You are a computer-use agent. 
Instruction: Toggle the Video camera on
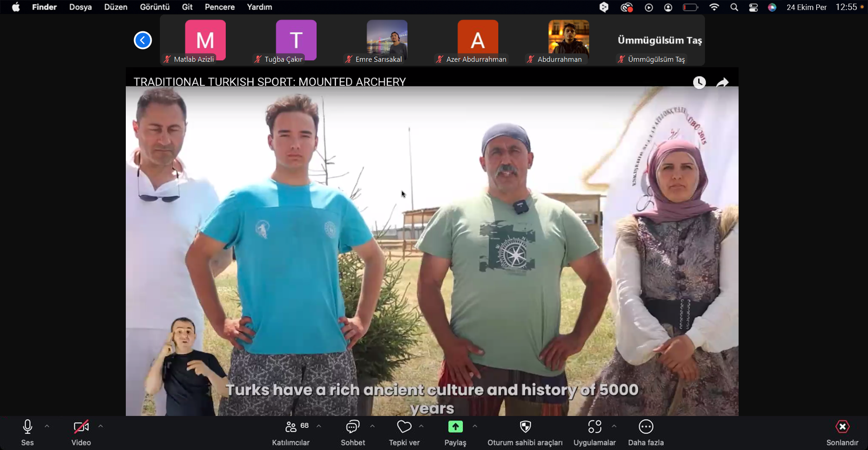[x=81, y=427]
